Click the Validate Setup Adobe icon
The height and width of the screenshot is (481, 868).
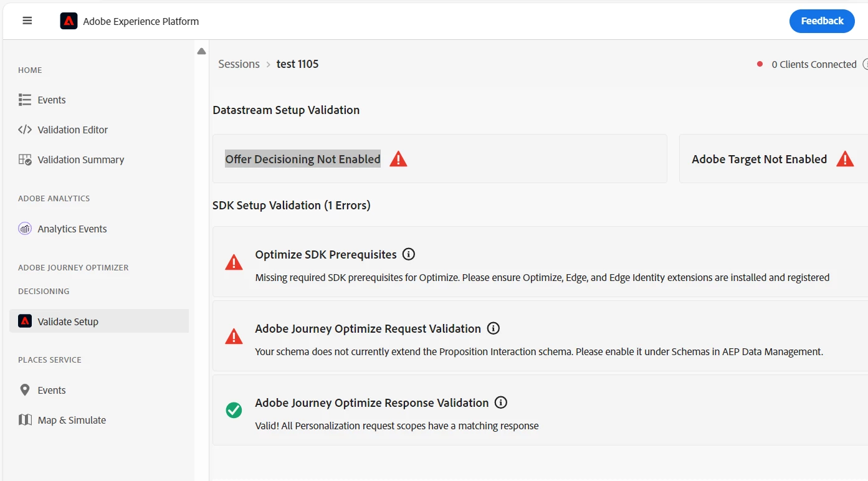25,321
